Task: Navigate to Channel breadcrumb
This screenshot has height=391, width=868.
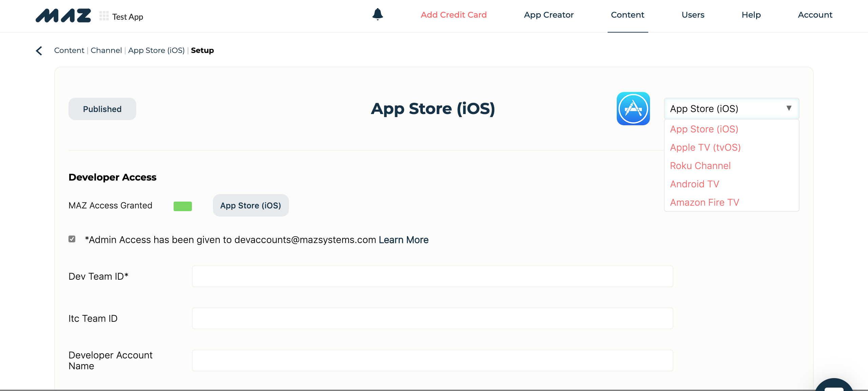Action: [106, 51]
